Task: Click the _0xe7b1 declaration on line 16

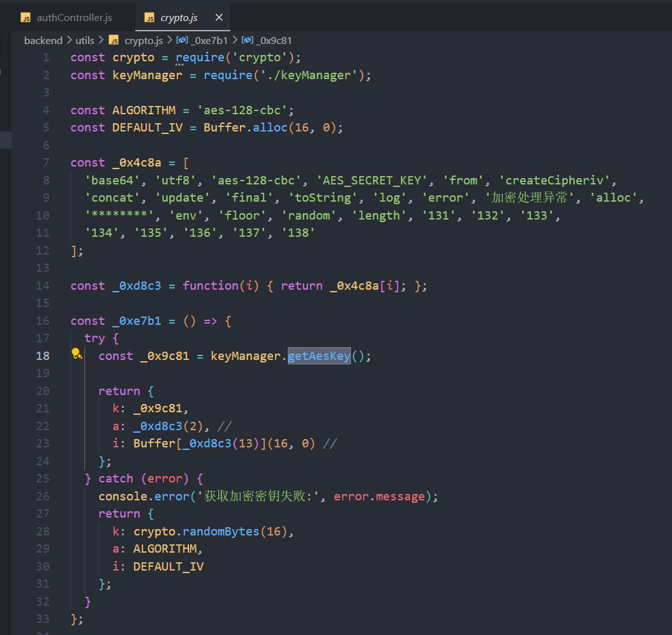Action: (x=137, y=321)
